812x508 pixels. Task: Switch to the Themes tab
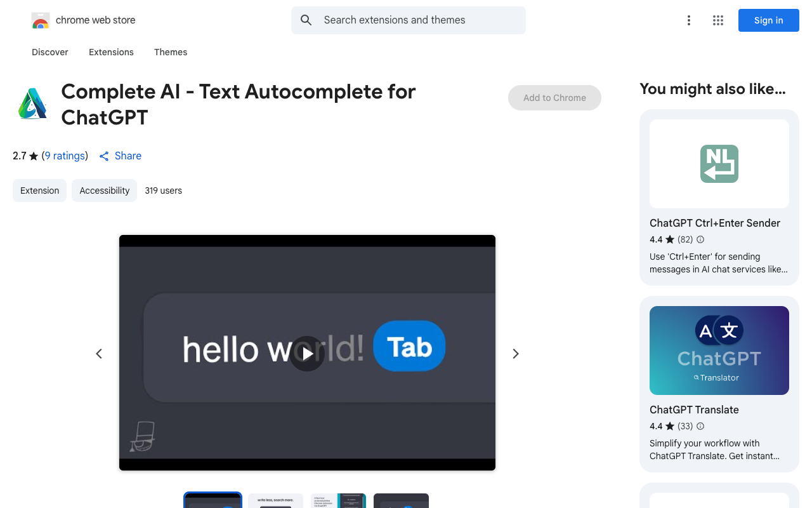[171, 52]
